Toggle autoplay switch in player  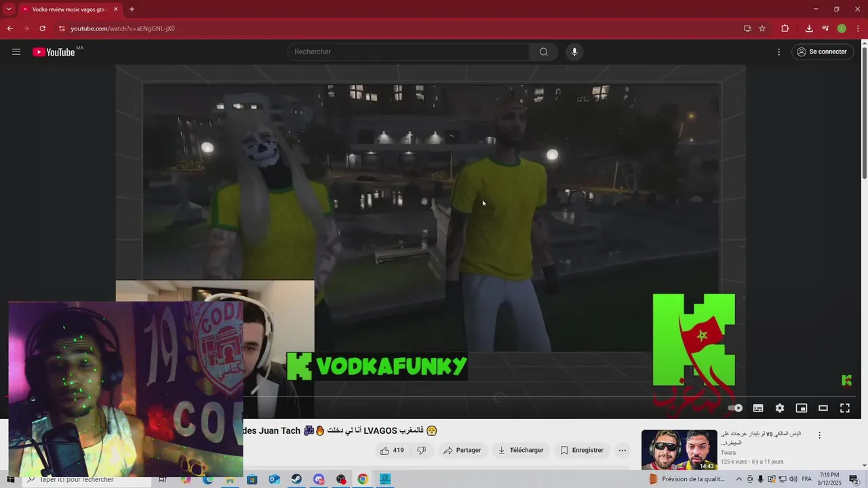point(735,408)
